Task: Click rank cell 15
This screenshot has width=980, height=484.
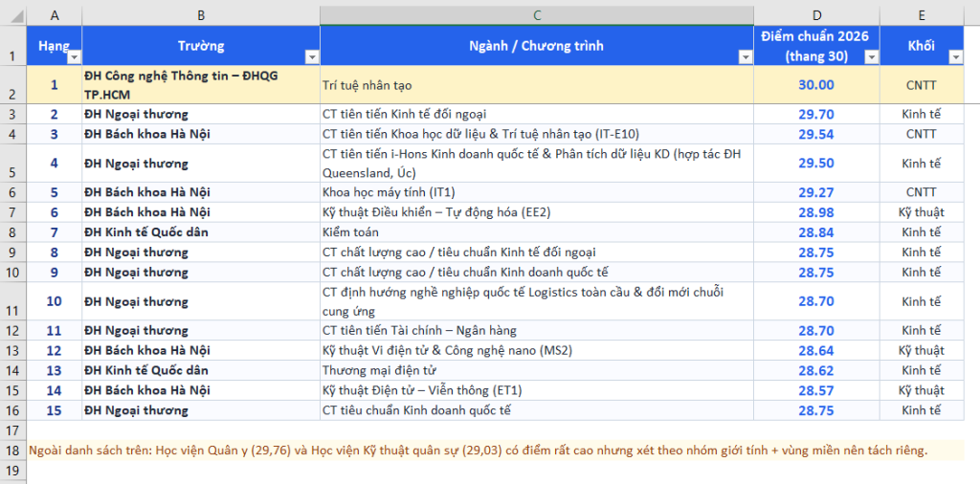Action: click(55, 410)
